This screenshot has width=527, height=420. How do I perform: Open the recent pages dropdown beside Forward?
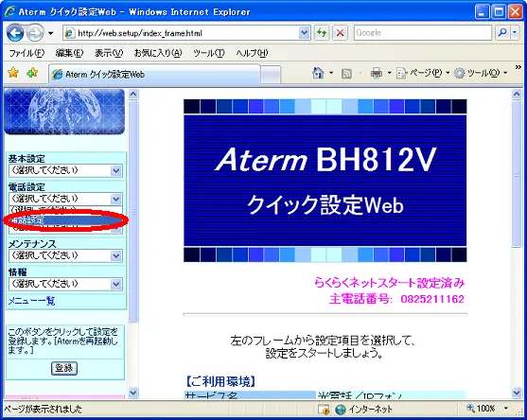tap(51, 33)
